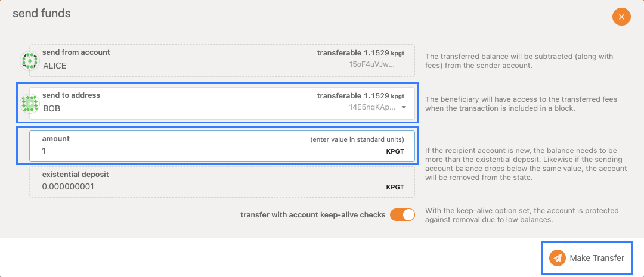Toggle the account keep-alive checks switch
Screen dimensions: 644x277
click(x=402, y=214)
